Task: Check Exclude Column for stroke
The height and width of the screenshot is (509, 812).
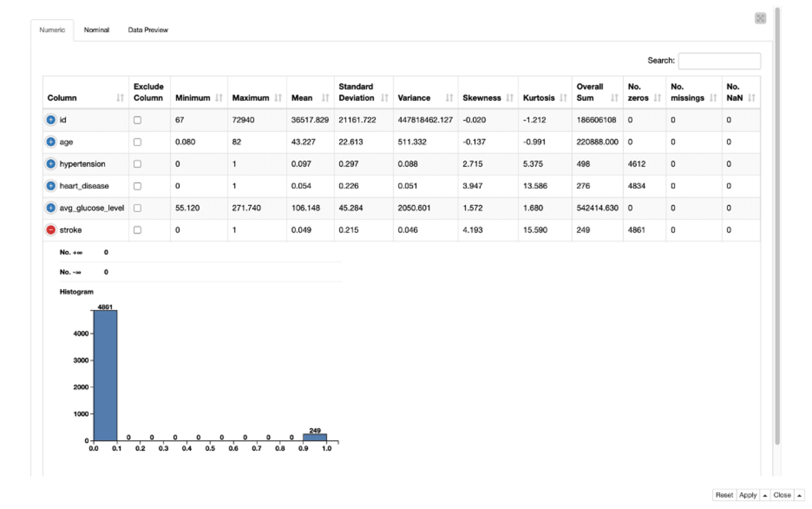Action: pos(137,230)
